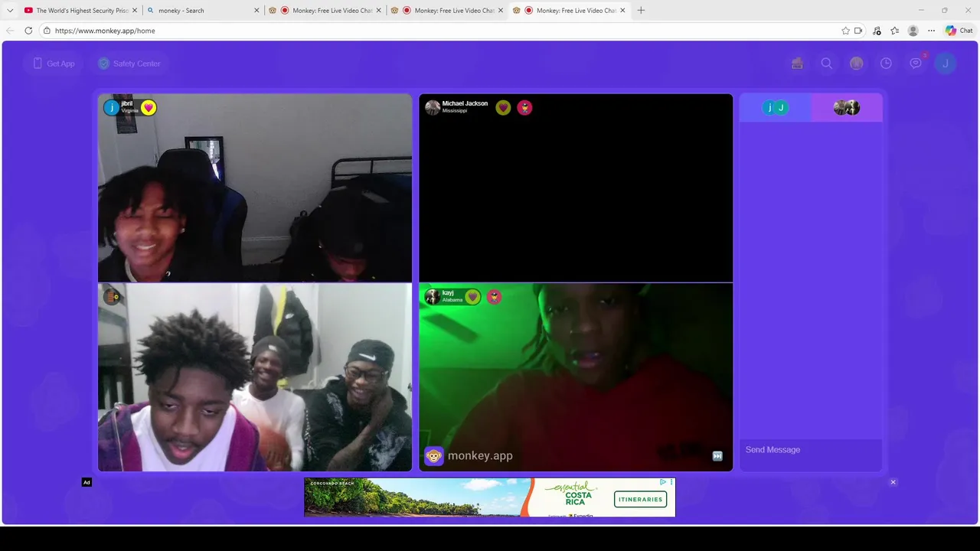The height and width of the screenshot is (551, 980).
Task: Click the browser back arrow
Action: (x=10, y=31)
